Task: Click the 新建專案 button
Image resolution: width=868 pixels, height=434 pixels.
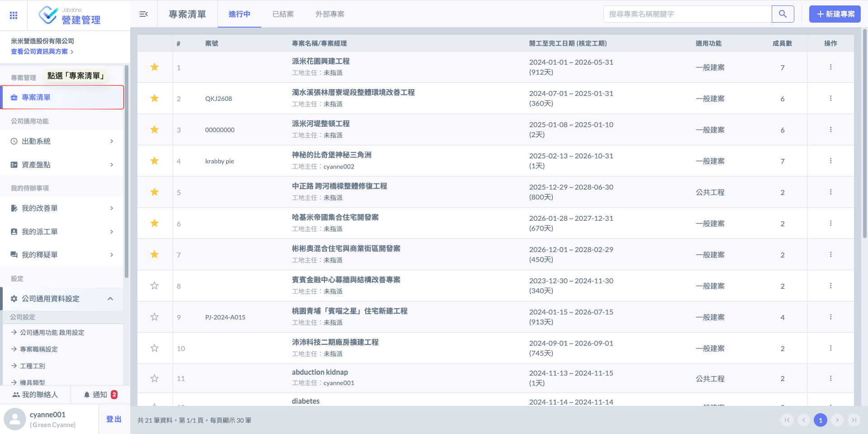Action: coord(835,14)
